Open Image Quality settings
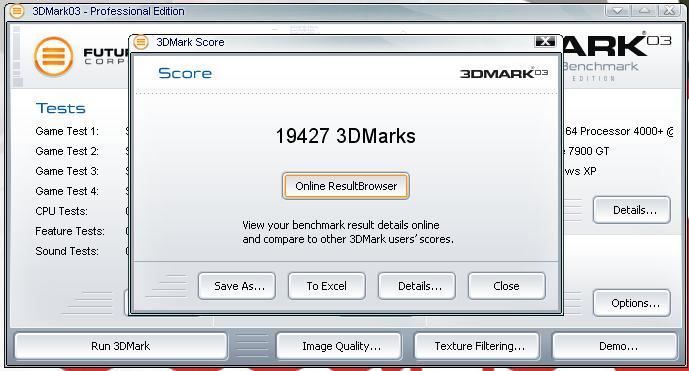The height and width of the screenshot is (371, 689). [x=339, y=346]
